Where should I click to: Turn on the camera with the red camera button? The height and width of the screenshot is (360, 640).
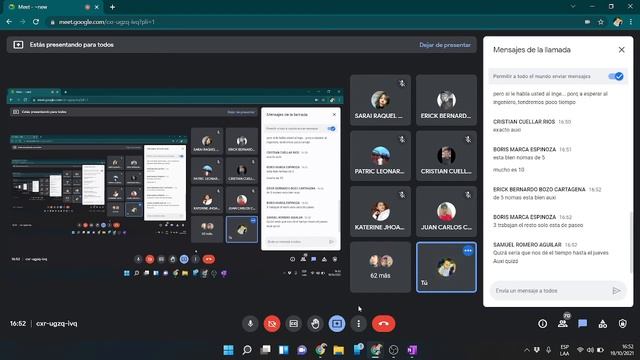[x=272, y=324]
